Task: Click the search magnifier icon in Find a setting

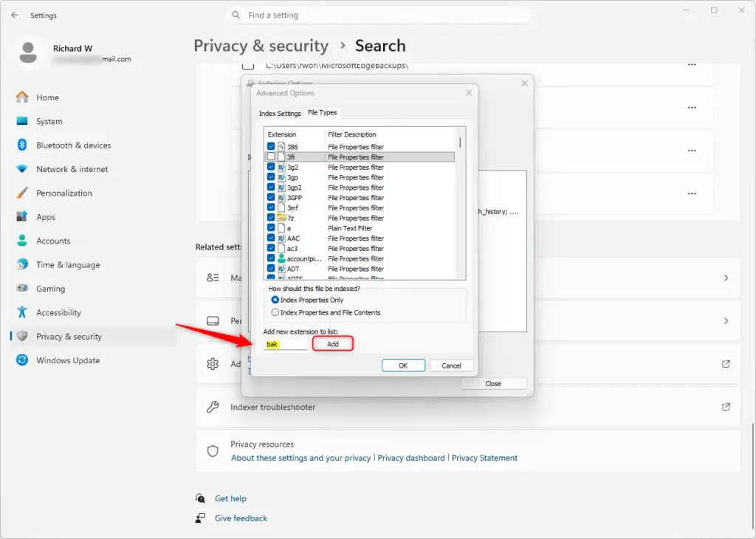Action: point(236,15)
